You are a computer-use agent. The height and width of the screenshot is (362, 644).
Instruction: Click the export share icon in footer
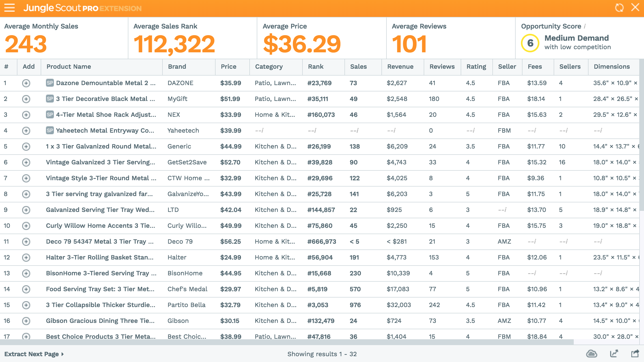coord(635,354)
